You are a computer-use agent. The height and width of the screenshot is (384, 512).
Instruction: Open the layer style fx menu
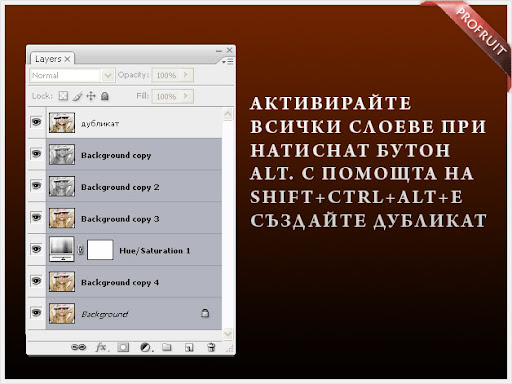click(x=101, y=347)
